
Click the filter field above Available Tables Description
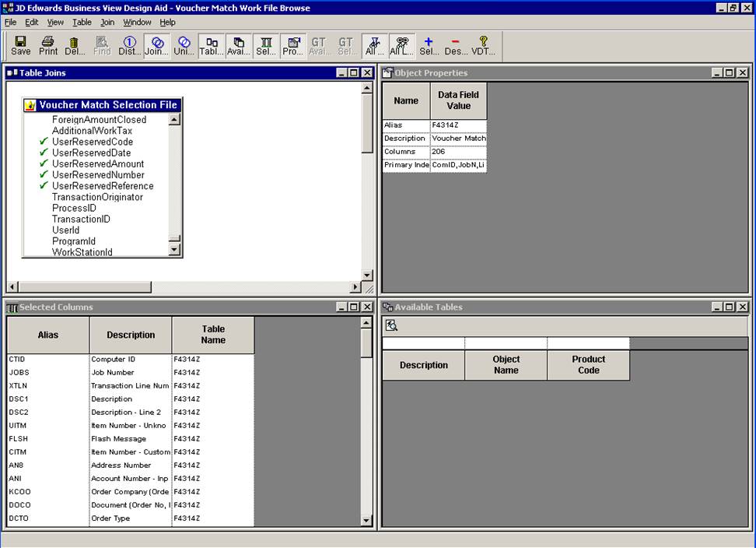pos(423,343)
